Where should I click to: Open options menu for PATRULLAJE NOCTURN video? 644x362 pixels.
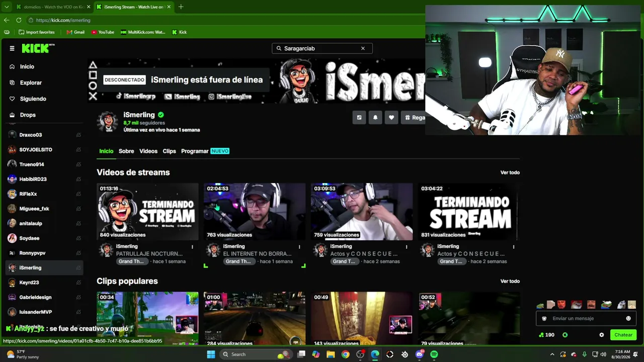(x=192, y=247)
